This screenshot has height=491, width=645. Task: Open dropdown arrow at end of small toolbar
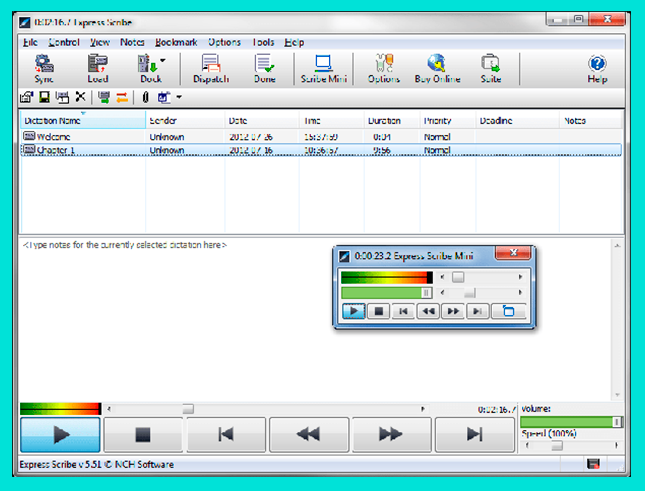[x=178, y=97]
